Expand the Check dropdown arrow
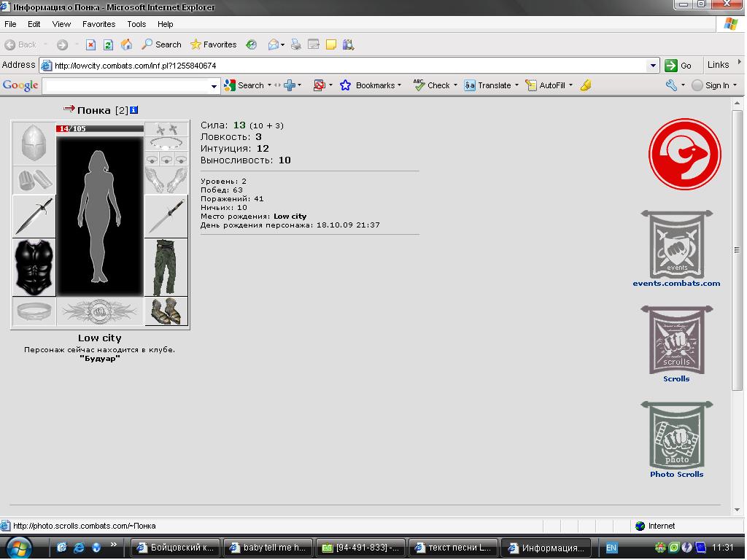 455,86
